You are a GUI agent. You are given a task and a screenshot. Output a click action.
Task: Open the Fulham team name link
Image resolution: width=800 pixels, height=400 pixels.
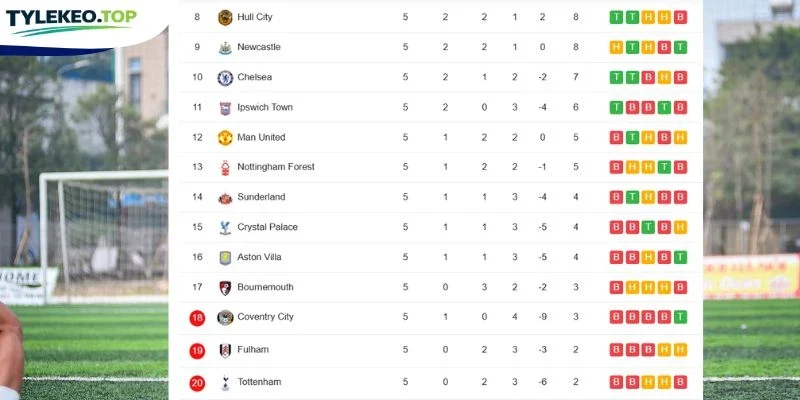[x=253, y=349]
